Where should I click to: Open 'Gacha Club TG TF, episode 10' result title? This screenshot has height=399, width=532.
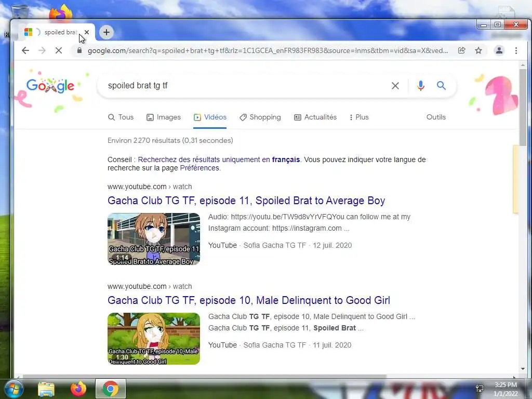tap(249, 300)
